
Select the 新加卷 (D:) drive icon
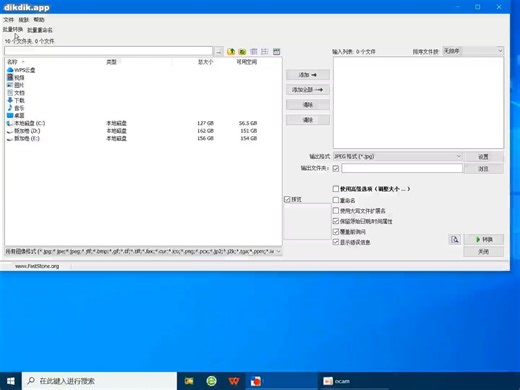[x=10, y=131]
